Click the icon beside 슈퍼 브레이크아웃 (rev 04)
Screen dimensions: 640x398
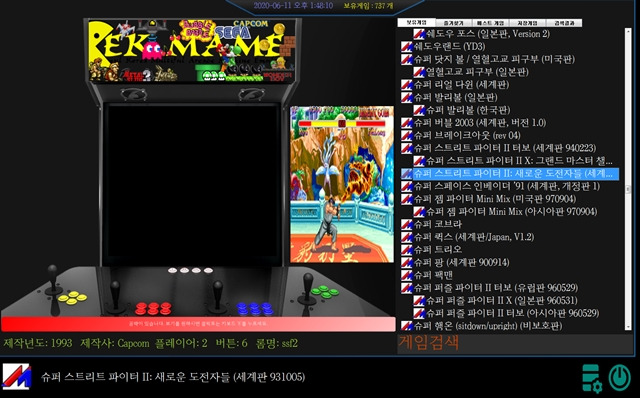(x=407, y=136)
